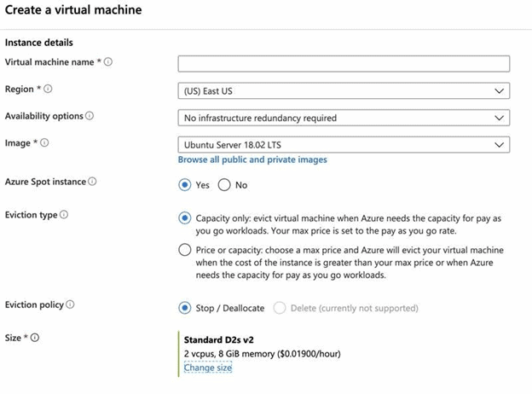The image size is (532, 394).
Task: Click the Create a virtual machine title
Action: point(73,10)
